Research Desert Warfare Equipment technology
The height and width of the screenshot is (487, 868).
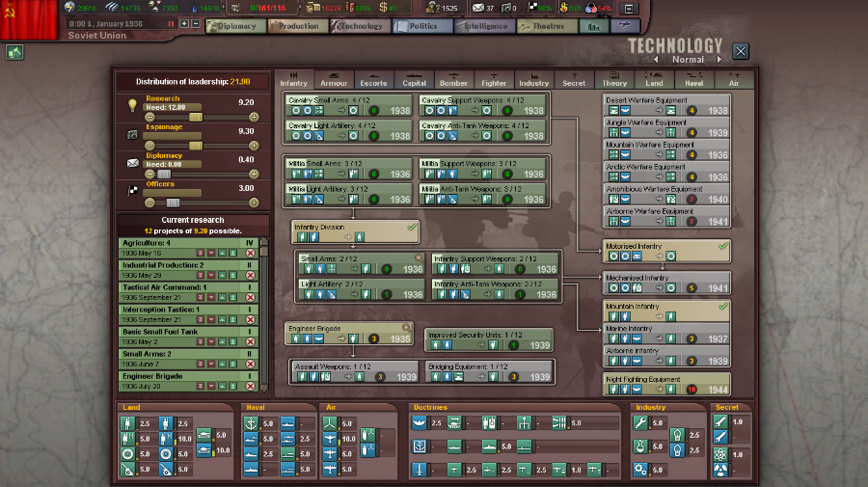(666, 105)
